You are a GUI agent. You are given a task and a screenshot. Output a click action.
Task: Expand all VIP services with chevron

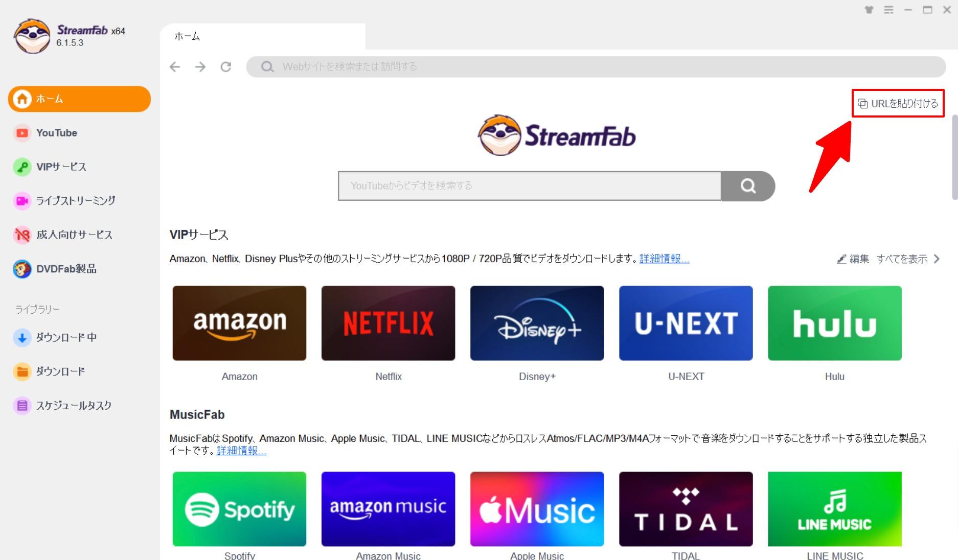pos(937,259)
